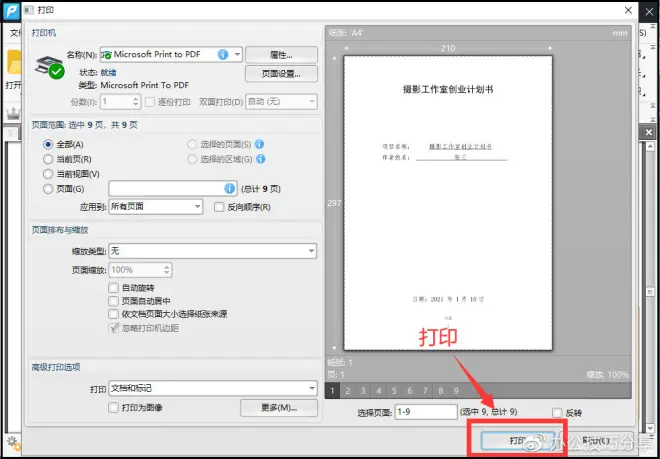Toggle the 反转 checkbox
Screen dimensions: 660x459
(x=557, y=413)
